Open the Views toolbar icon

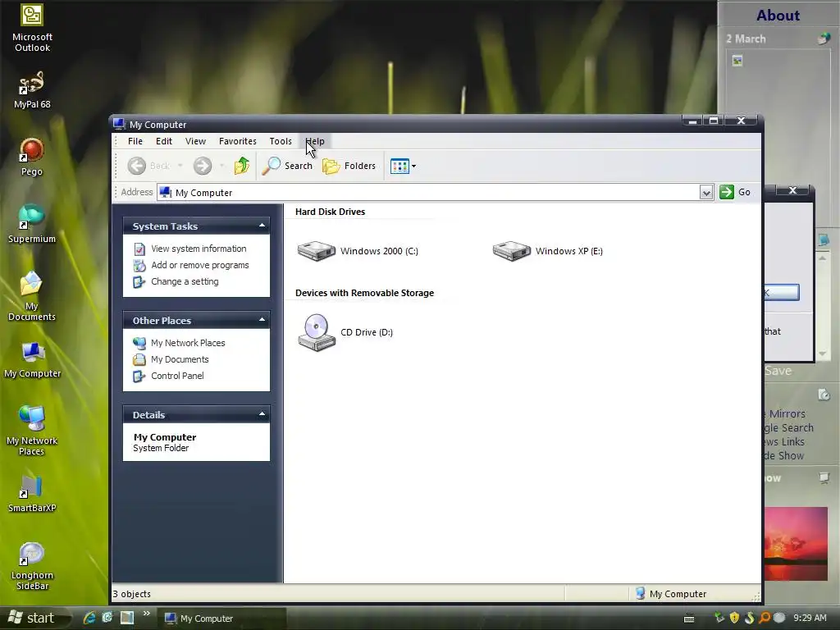click(x=399, y=166)
